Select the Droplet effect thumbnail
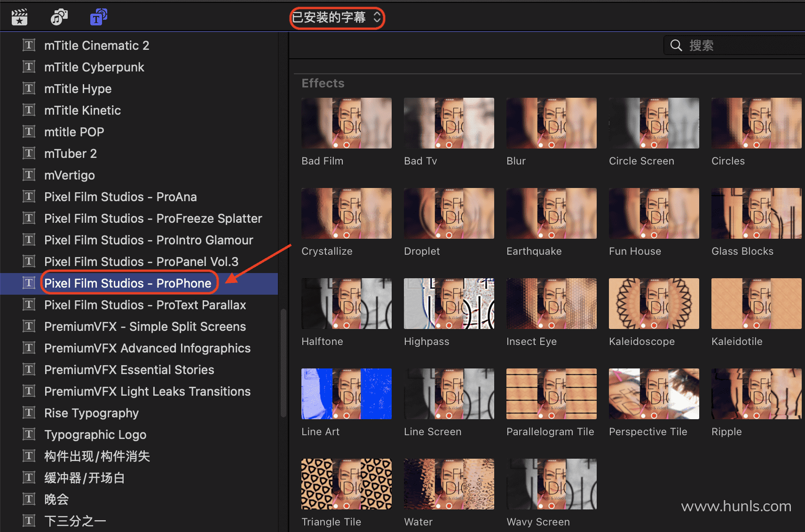The height and width of the screenshot is (532, 805). (x=449, y=213)
